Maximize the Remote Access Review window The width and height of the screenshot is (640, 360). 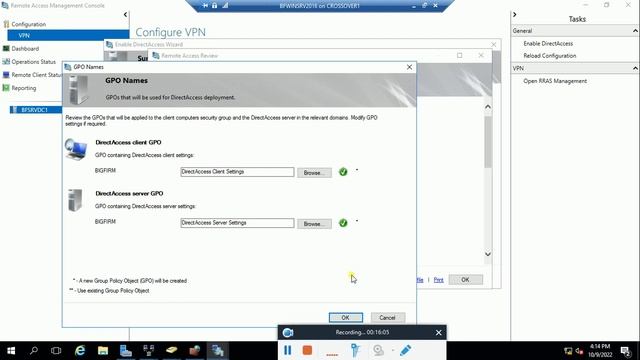coord(460,56)
